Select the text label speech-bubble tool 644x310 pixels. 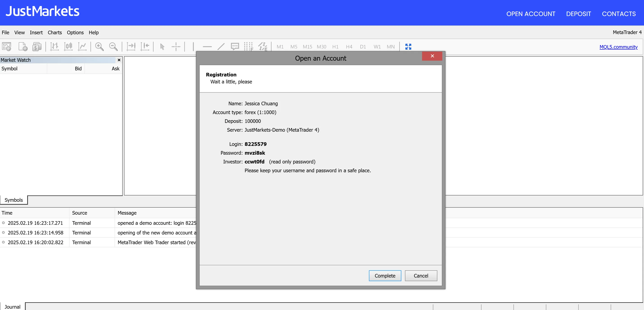[235, 47]
